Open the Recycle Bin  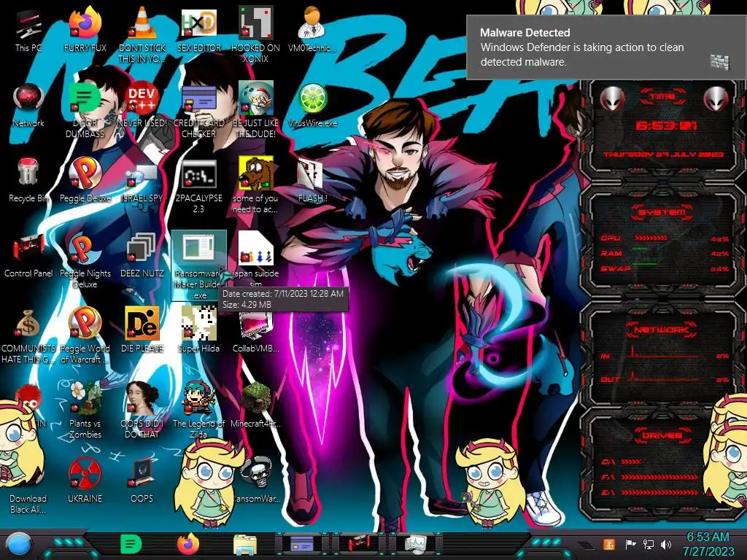[x=28, y=179]
